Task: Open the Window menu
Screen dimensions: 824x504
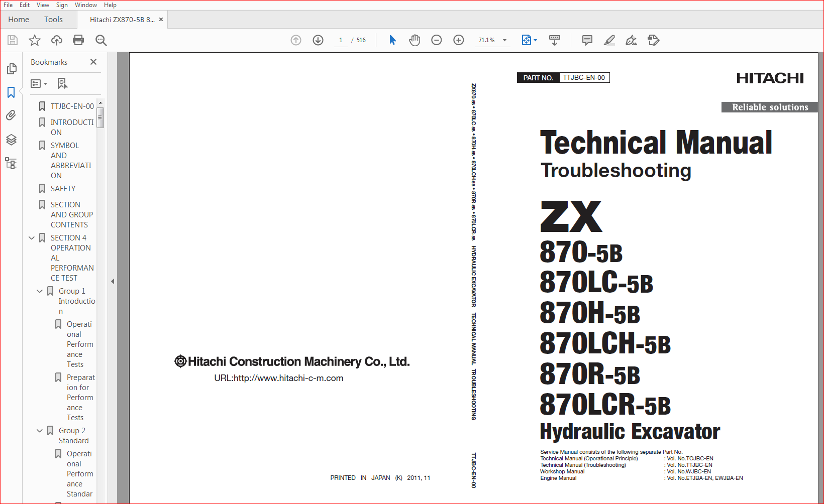Action: [86, 5]
